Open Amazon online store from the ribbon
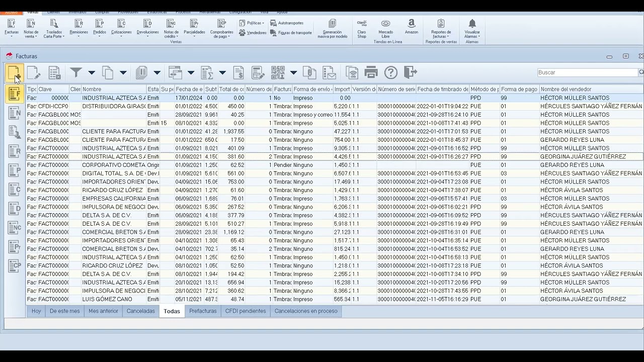The image size is (644, 362). pyautogui.click(x=412, y=26)
